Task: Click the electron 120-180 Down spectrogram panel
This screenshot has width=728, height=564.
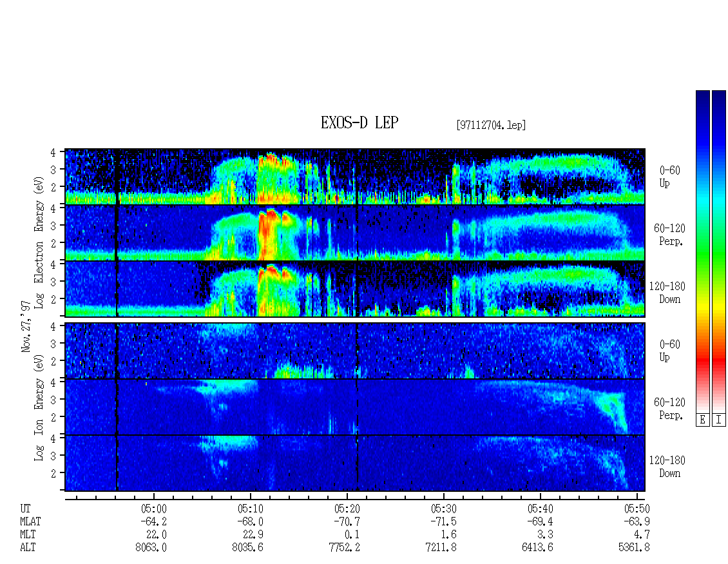Action: (x=355, y=289)
